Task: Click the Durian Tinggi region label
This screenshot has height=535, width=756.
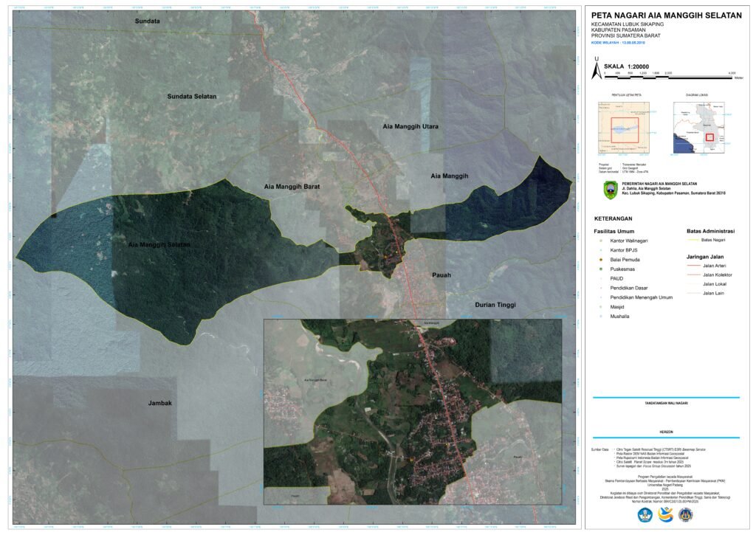Action: click(x=495, y=305)
